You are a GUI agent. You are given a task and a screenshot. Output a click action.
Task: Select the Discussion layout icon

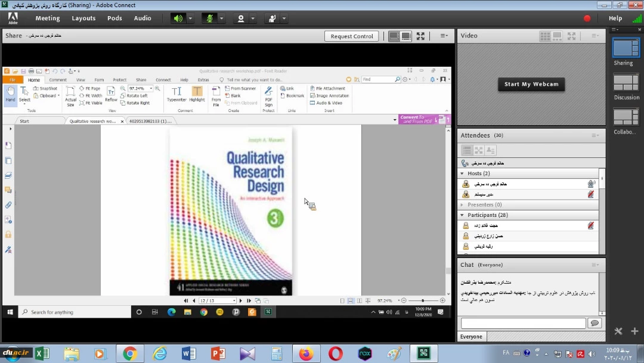coord(626,83)
